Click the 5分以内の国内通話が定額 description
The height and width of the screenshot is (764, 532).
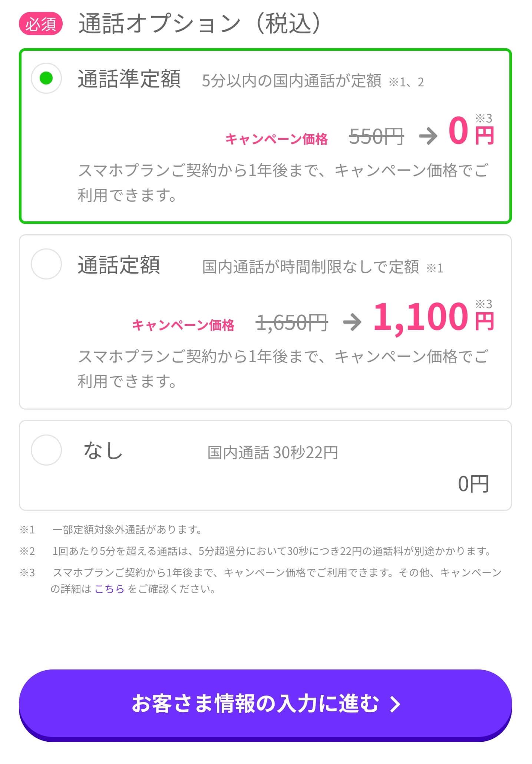[x=291, y=81]
